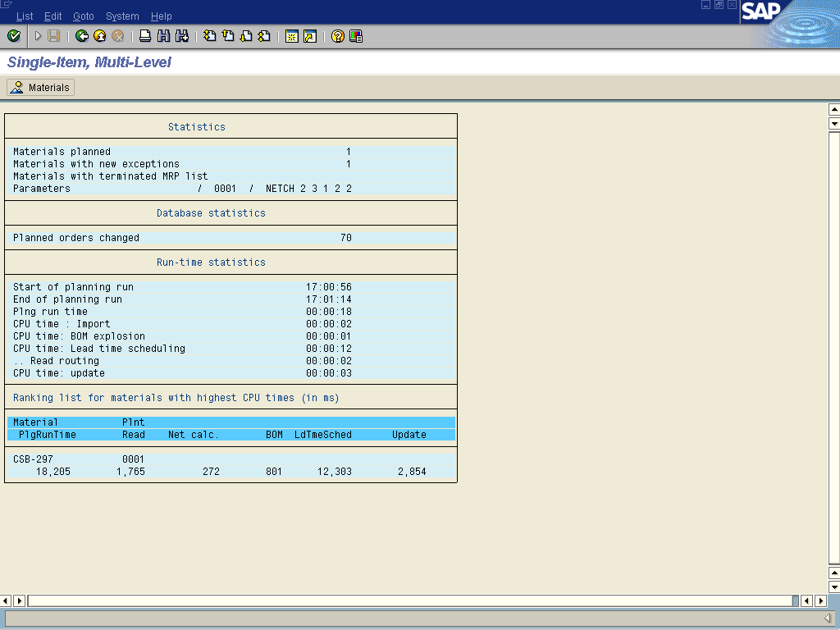Click the Read value 1,765

pyautogui.click(x=130, y=472)
